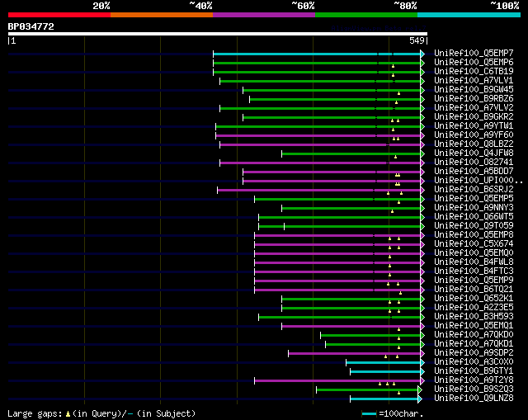Click the cyan ~100% identity legend segment
This screenshot has height=420, width=528.
tap(469, 15)
